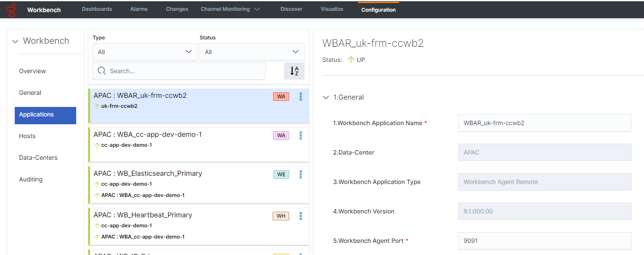This screenshot has height=255, width=644.
Task: Collapse the Workbench sidebar heading
Action: click(x=16, y=41)
